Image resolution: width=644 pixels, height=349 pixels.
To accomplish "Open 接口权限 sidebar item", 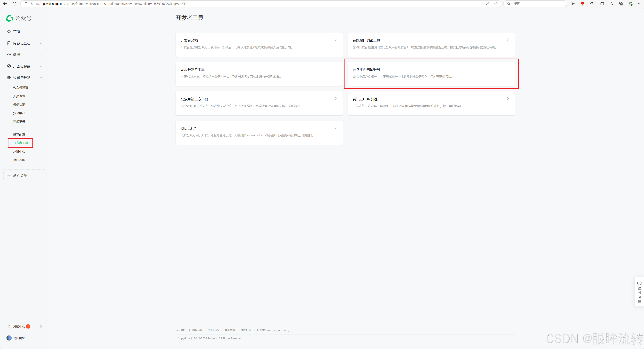I will tap(19, 160).
